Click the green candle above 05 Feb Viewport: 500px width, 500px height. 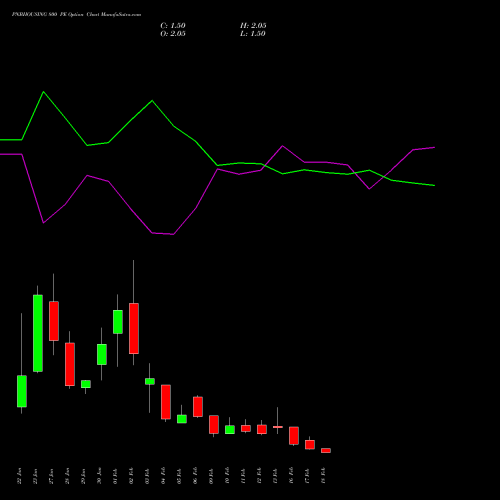pyautogui.click(x=182, y=419)
